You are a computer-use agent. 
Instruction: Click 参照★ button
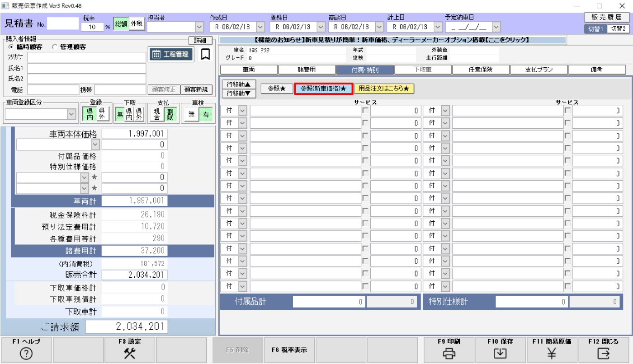277,89
